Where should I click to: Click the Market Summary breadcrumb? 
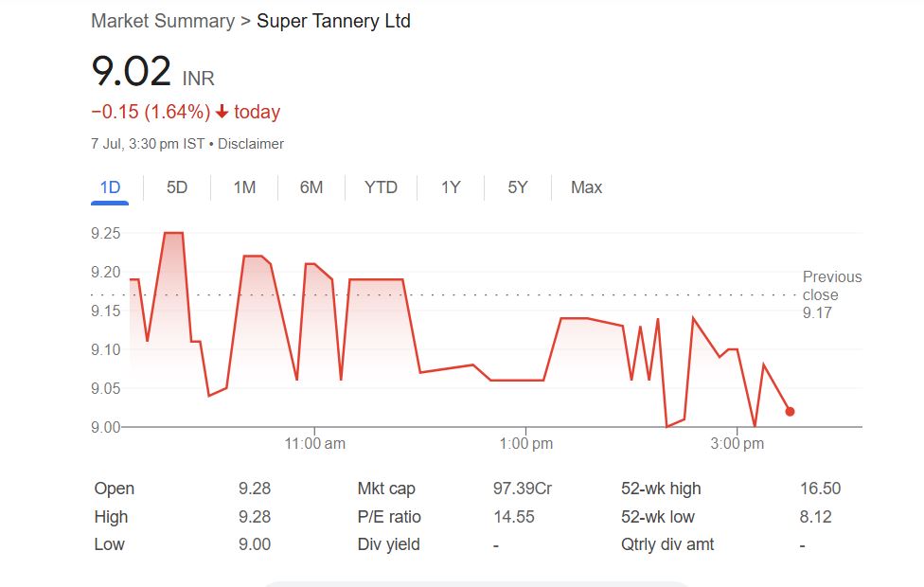point(162,21)
